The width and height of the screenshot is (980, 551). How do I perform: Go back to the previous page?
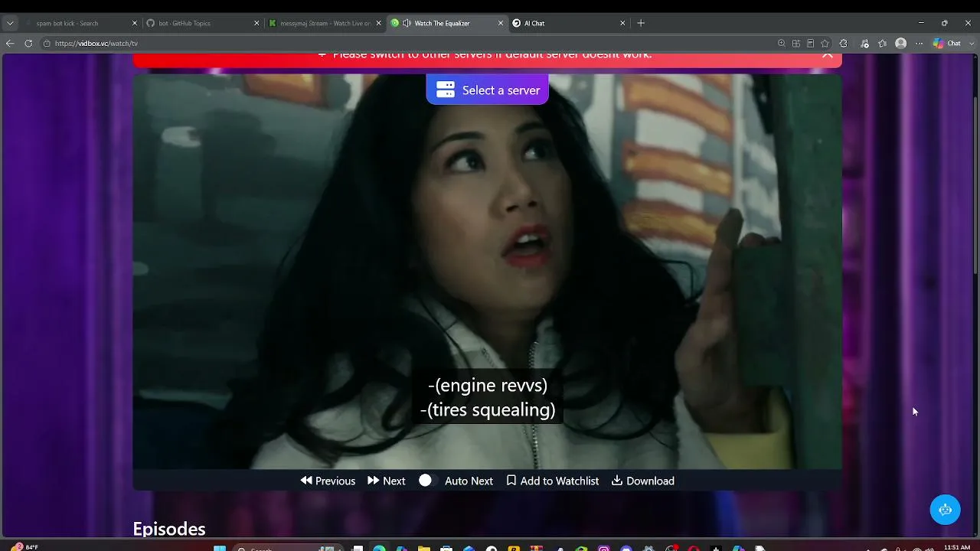tap(10, 44)
